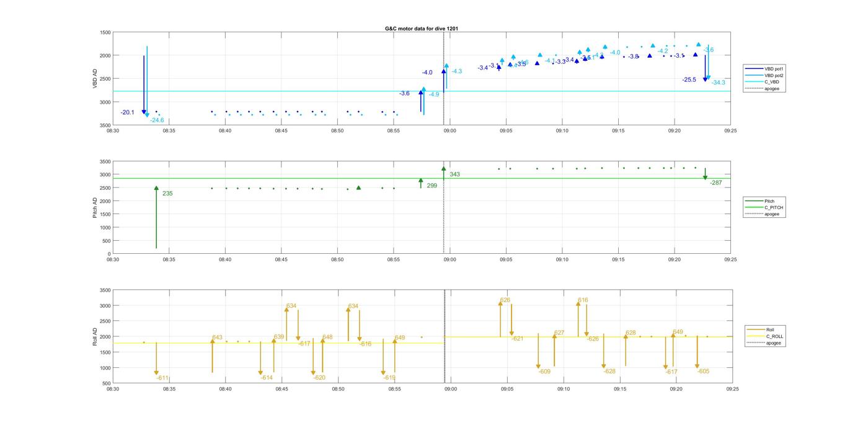Viewport: 868px width, 430px height.
Task: Click the '628' roll data label
Action: [x=631, y=333]
